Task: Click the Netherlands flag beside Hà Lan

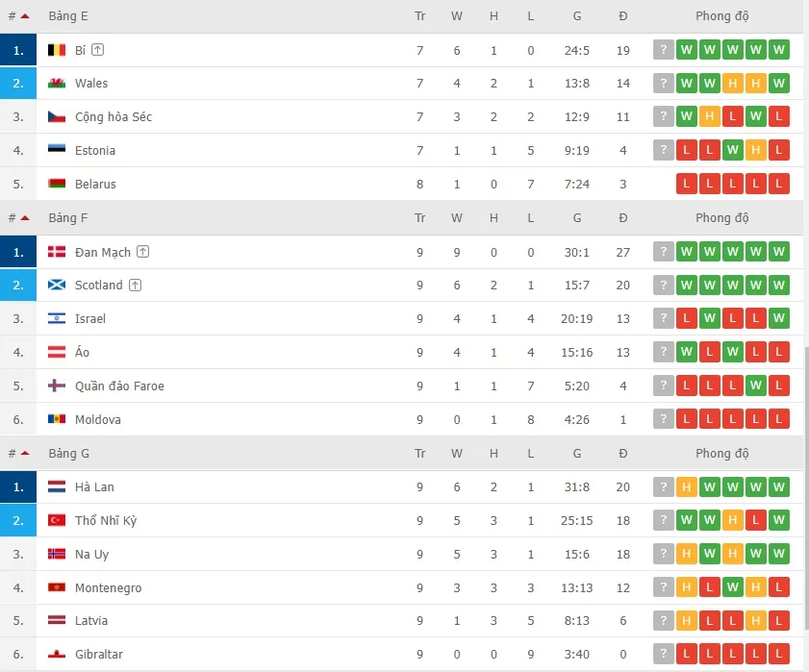Action: 57,487
